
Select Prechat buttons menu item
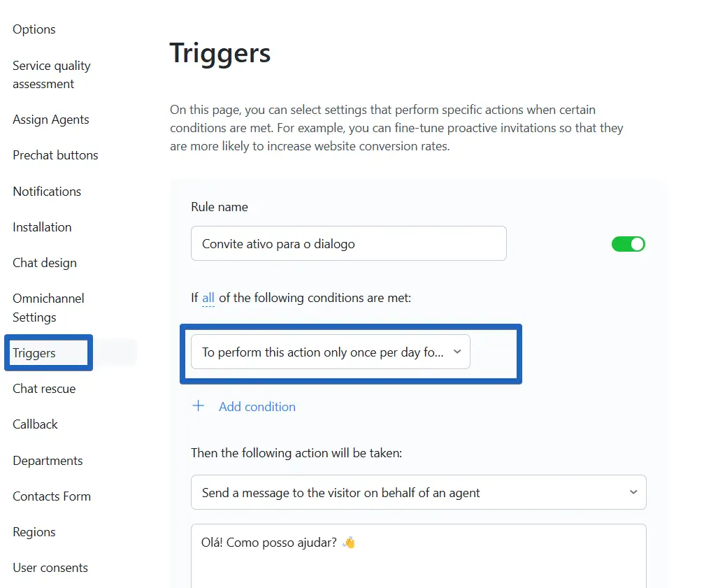point(55,155)
